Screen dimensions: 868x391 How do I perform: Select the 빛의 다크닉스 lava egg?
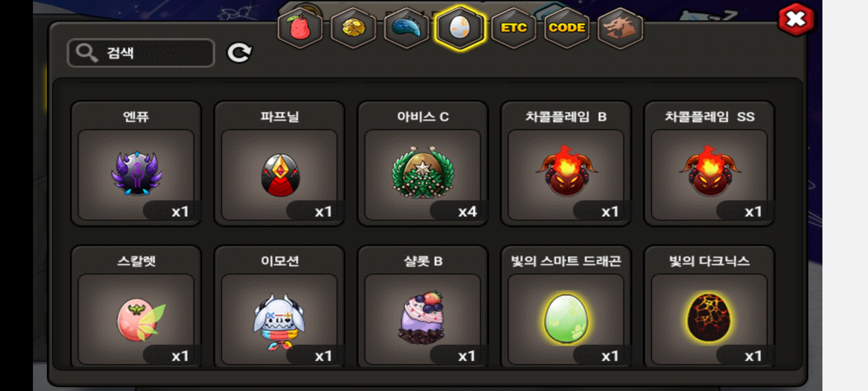tap(709, 307)
